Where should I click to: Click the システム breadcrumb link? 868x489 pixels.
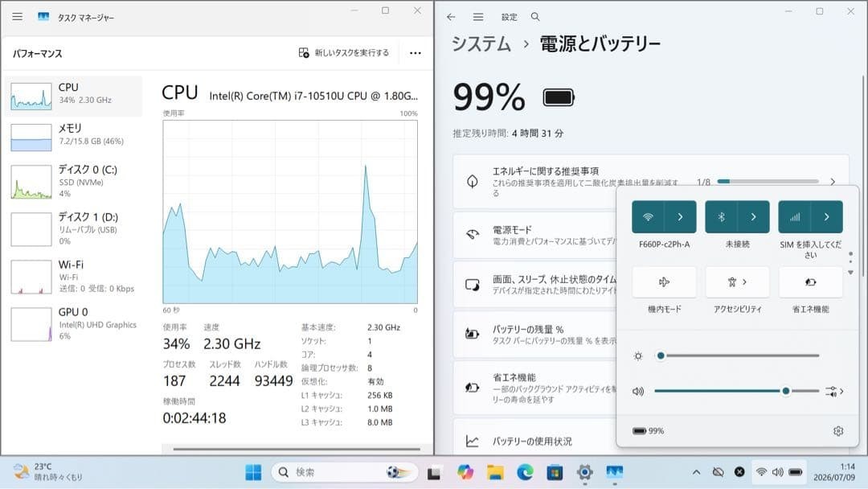coord(481,43)
